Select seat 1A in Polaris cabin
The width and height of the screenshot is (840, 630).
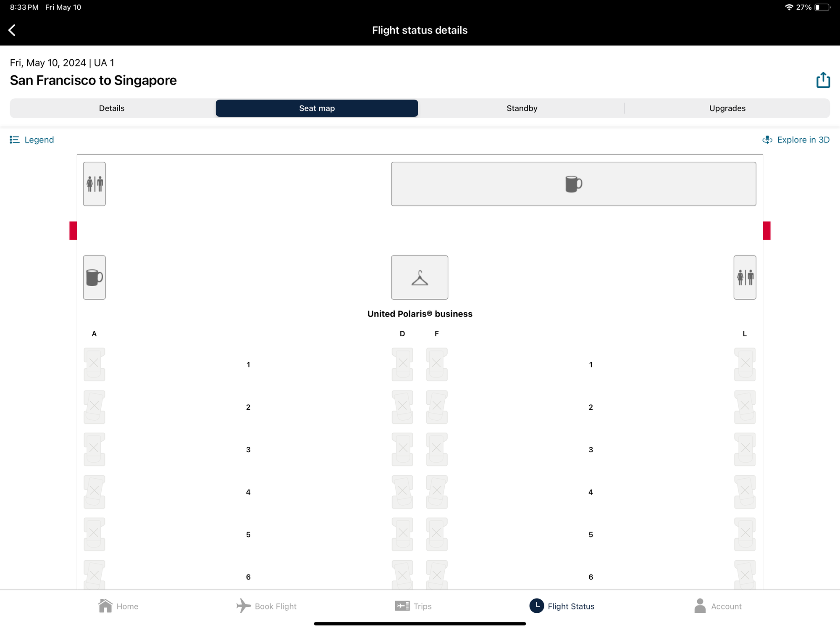[x=94, y=364]
